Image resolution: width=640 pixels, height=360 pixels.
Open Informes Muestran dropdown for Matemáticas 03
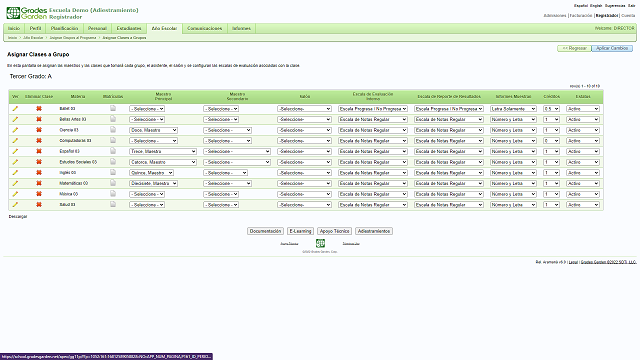(x=513, y=183)
